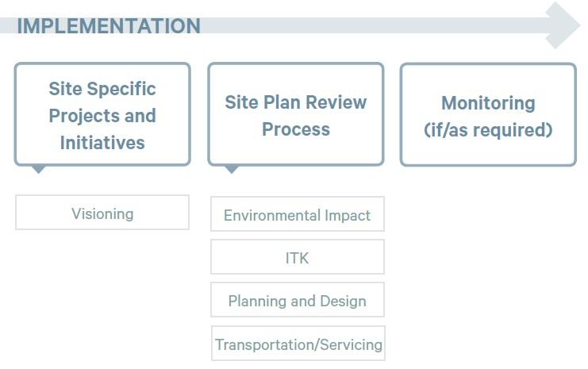This screenshot has height=369, width=588.
Task: Pick the Planning and Design item
Action: pos(297,301)
